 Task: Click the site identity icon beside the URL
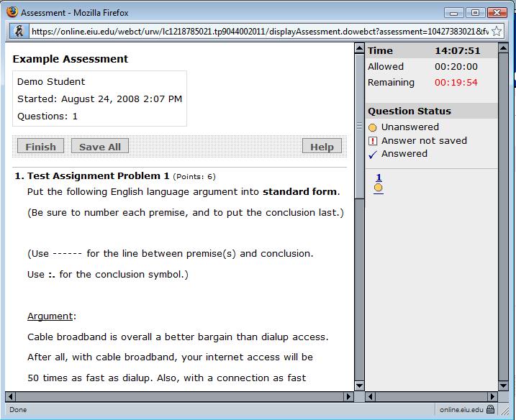click(20, 32)
